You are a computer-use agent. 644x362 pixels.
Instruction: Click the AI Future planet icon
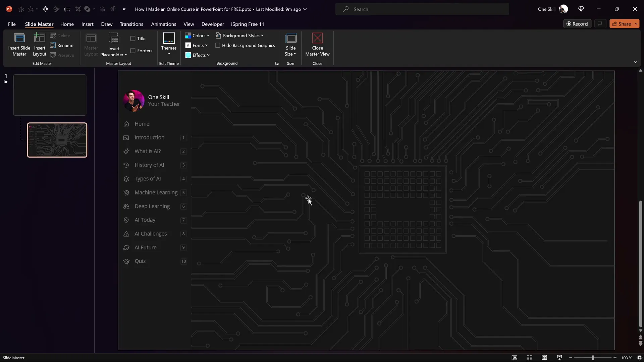126,248
